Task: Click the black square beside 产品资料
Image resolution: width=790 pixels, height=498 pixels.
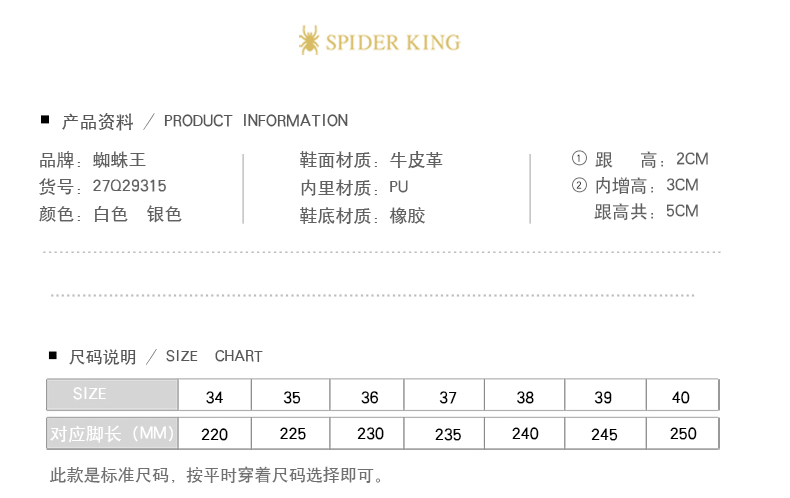Action: point(45,120)
